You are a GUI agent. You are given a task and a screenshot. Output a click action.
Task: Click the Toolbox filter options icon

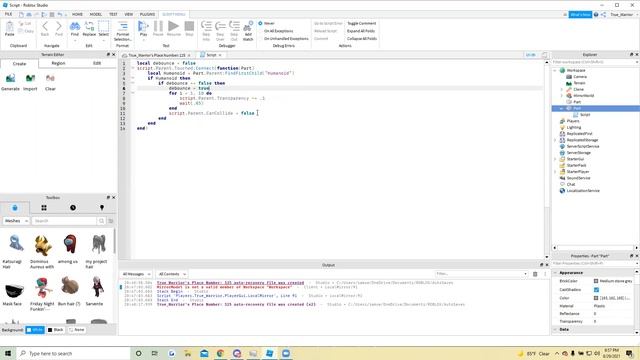[x=111, y=221]
